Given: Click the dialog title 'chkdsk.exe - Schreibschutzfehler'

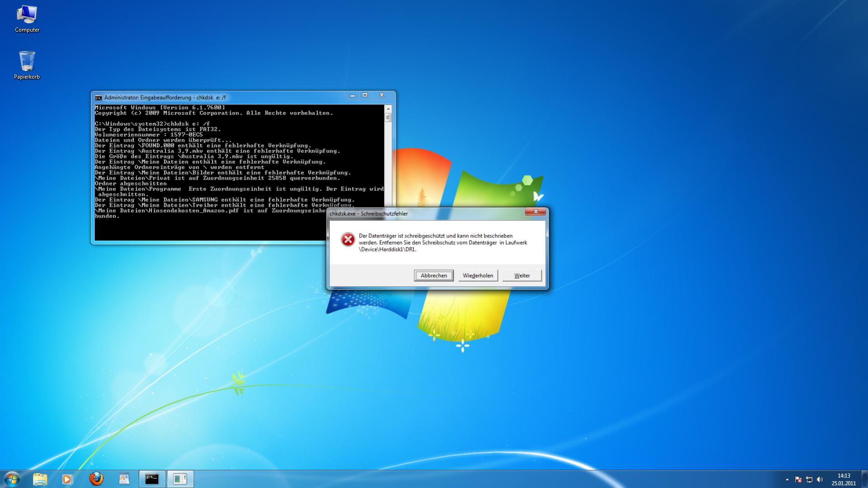Looking at the screenshot, I should pos(369,213).
